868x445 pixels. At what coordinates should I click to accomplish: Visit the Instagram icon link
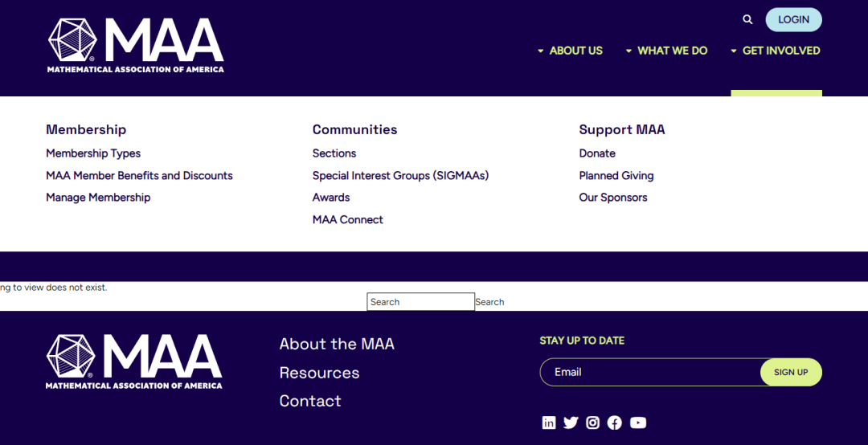pyautogui.click(x=593, y=423)
